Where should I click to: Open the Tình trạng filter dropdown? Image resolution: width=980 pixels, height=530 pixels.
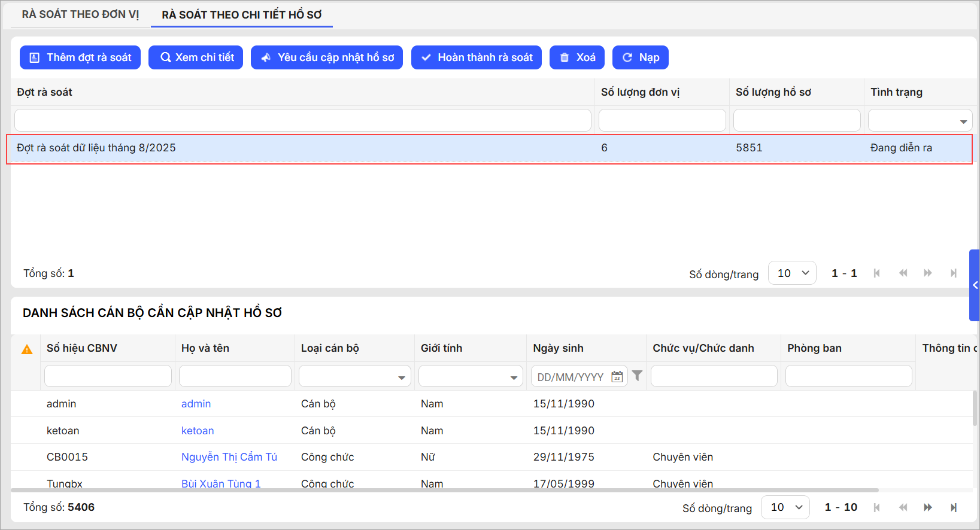(920, 120)
